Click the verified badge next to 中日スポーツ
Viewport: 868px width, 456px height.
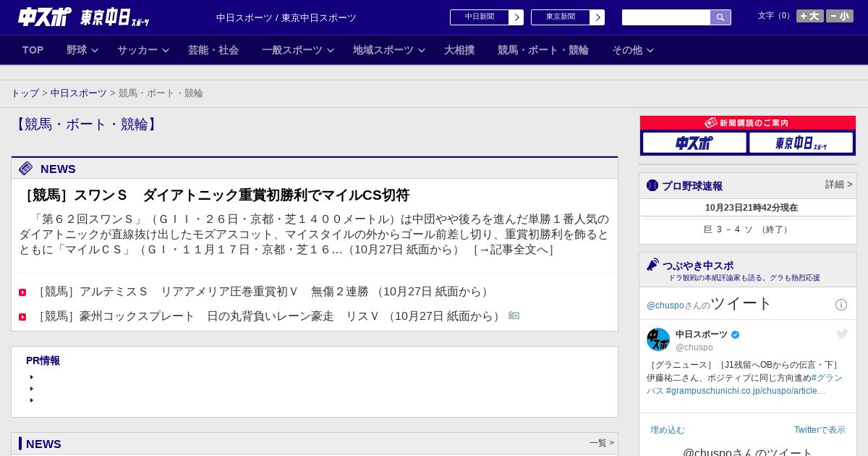(736, 335)
